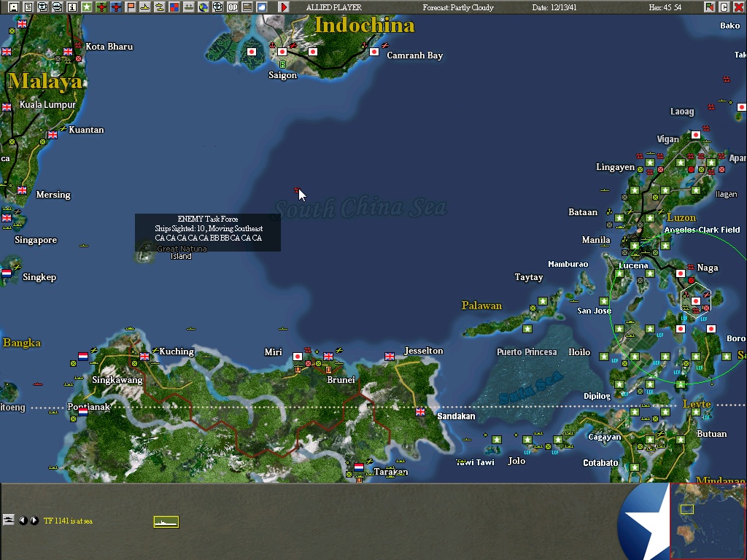Click the green-red flag icon top right
Viewport: 747px width, 560px height.
710,7
